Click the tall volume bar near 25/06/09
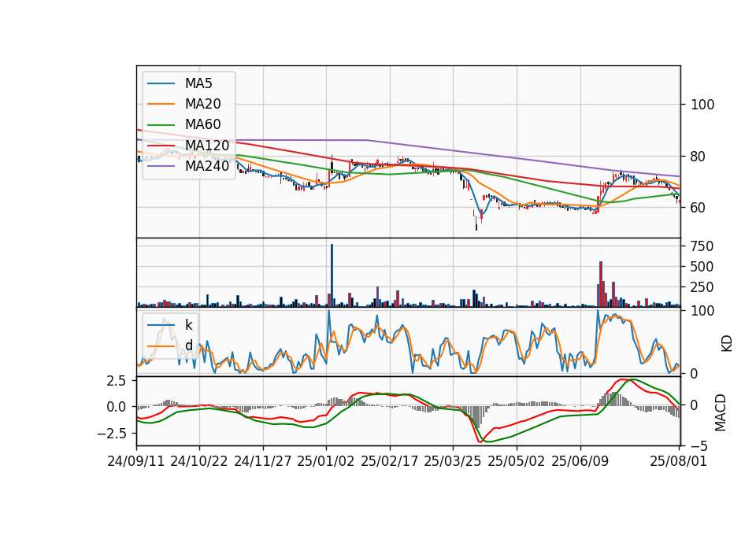Screen dimensions: 756x543 [x=601, y=284]
